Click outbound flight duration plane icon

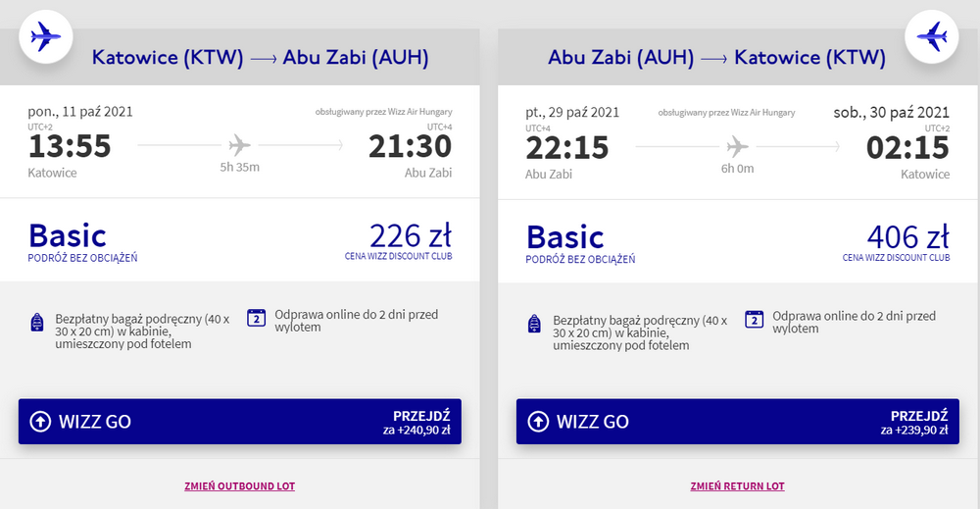pos(239,147)
